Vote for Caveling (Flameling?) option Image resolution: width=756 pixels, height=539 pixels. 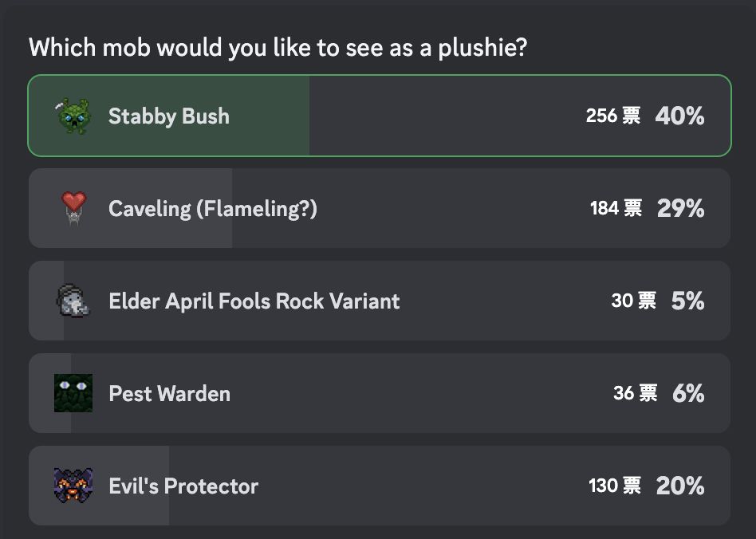(380, 208)
